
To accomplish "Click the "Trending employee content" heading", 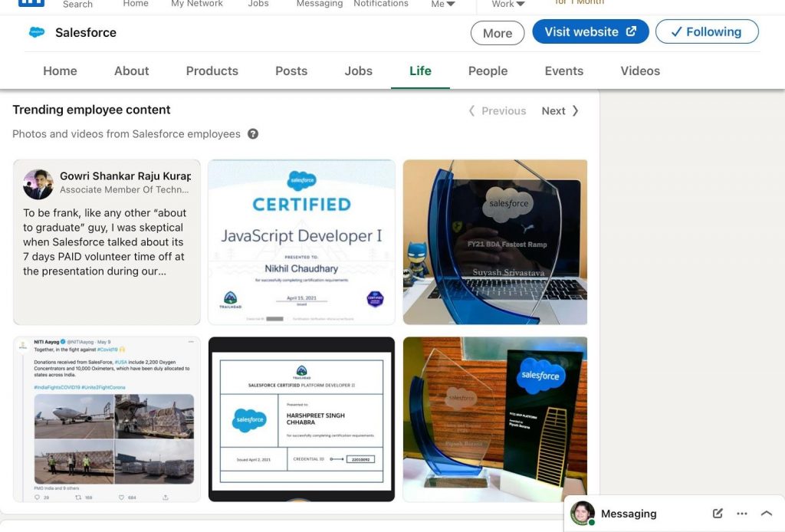I will pyautogui.click(x=92, y=110).
